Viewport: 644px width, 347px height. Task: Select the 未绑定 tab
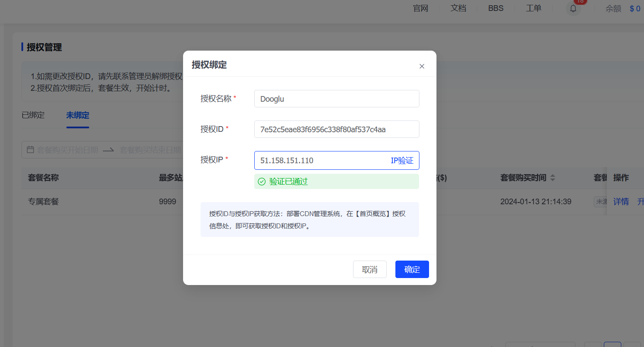(x=78, y=115)
